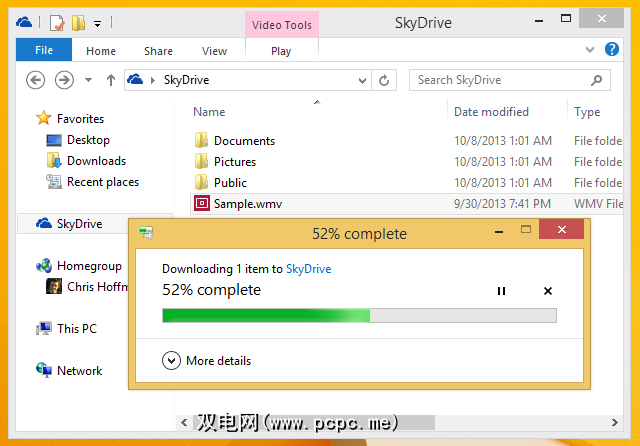This screenshot has height=446, width=640.
Task: Click the SkyDrive cloud icon in title bar
Action: click(24, 22)
